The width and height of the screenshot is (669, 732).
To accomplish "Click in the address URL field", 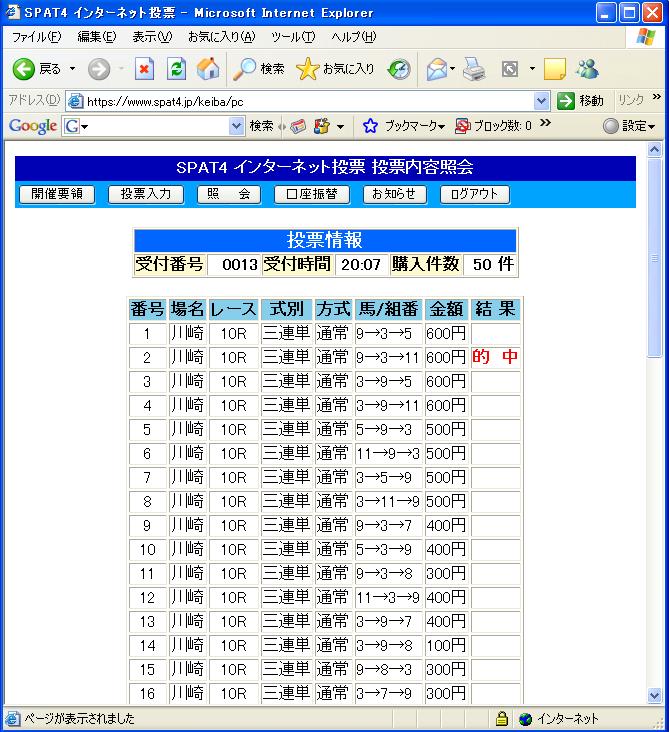I will (308, 101).
